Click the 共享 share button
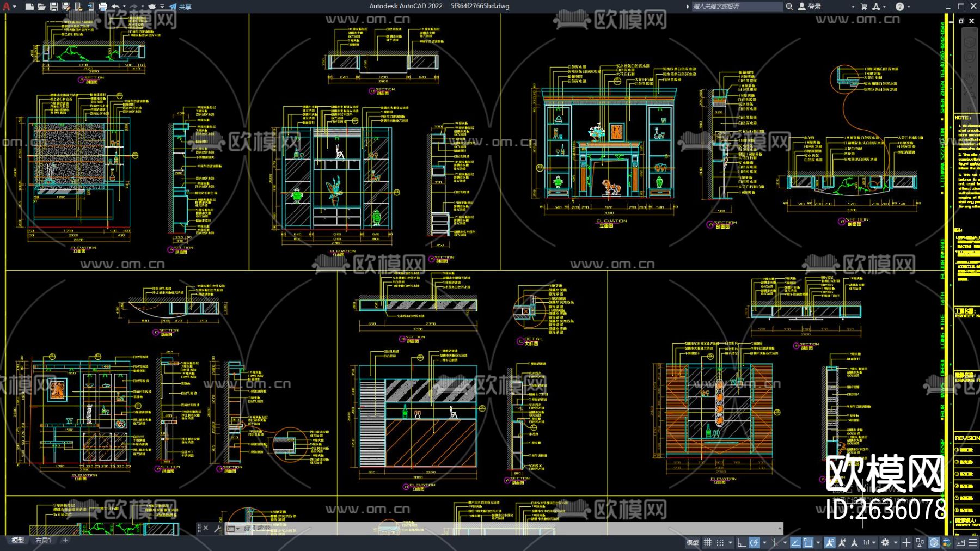This screenshot has height=551, width=980. pyautogui.click(x=180, y=7)
